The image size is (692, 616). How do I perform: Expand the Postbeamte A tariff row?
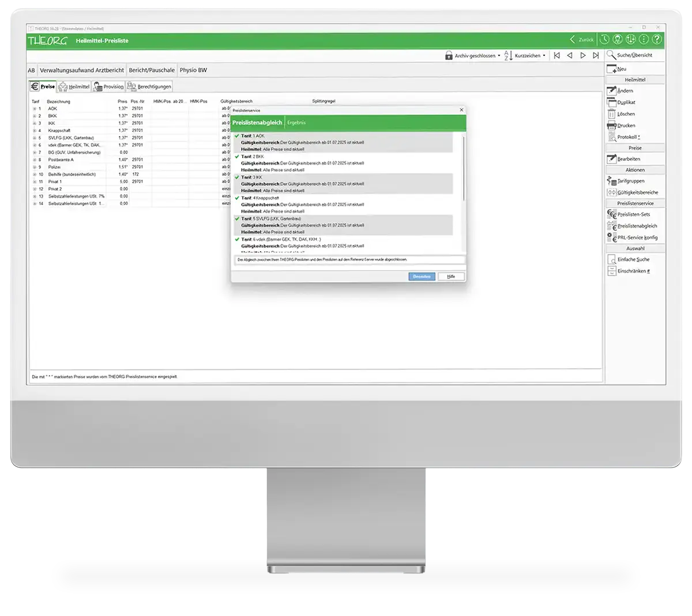(x=35, y=160)
